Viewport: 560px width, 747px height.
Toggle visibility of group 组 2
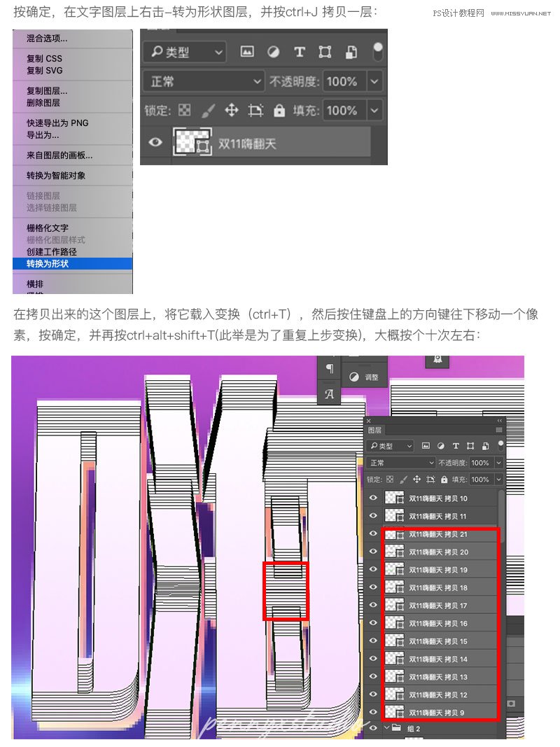[373, 727]
